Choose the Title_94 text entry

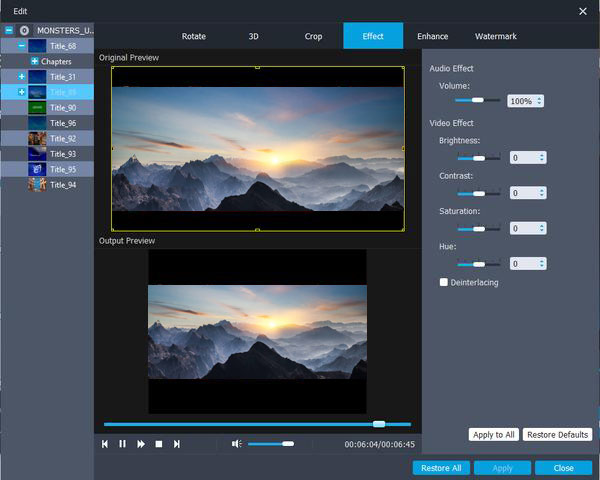pos(63,185)
